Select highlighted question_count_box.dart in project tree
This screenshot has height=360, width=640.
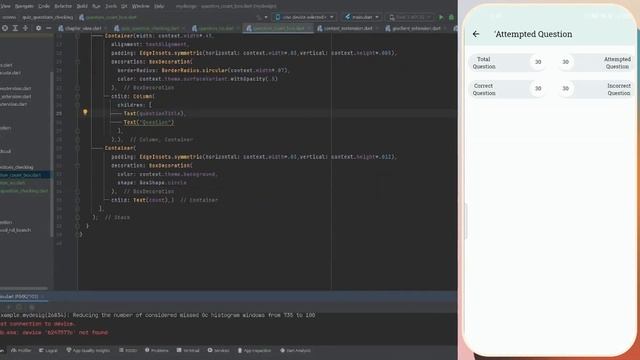pos(24,175)
